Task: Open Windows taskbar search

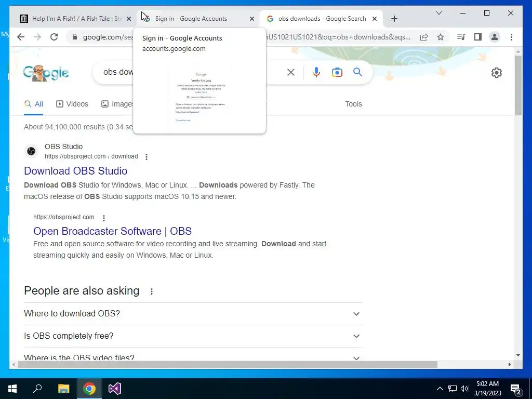Action: click(x=37, y=389)
